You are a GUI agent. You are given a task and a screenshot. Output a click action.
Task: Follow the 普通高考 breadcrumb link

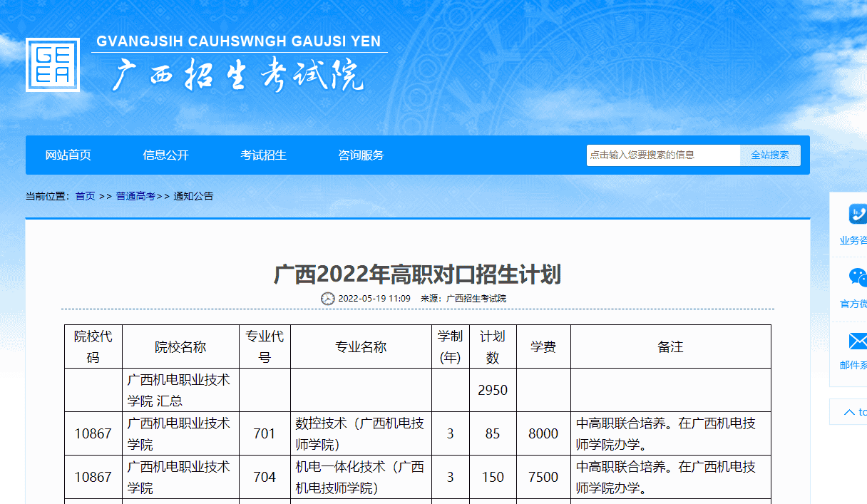135,196
